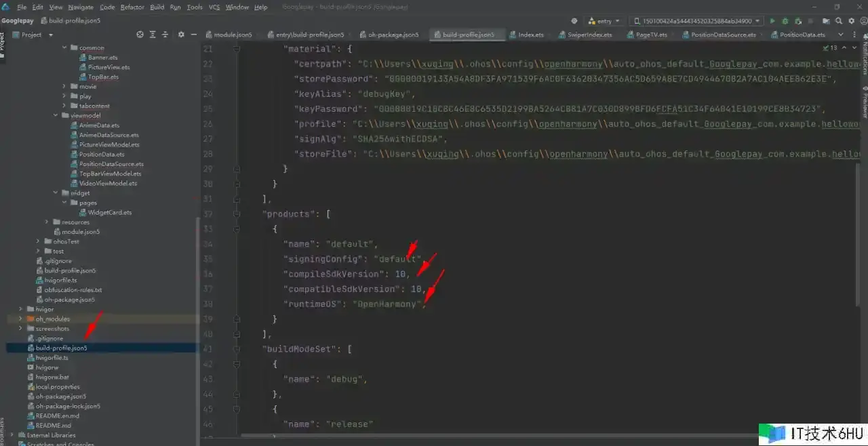Go to previous highlighted problem arrow
This screenshot has width=868, height=446.
coord(845,48)
